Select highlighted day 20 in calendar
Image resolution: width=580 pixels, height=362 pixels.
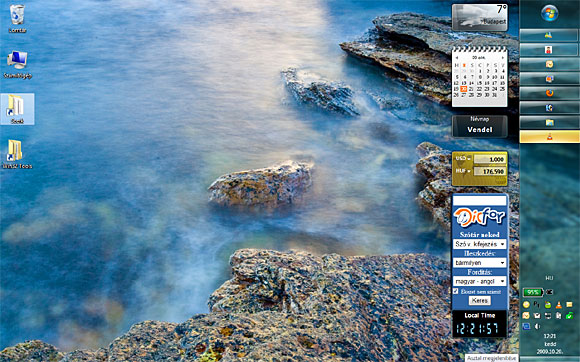(464, 89)
